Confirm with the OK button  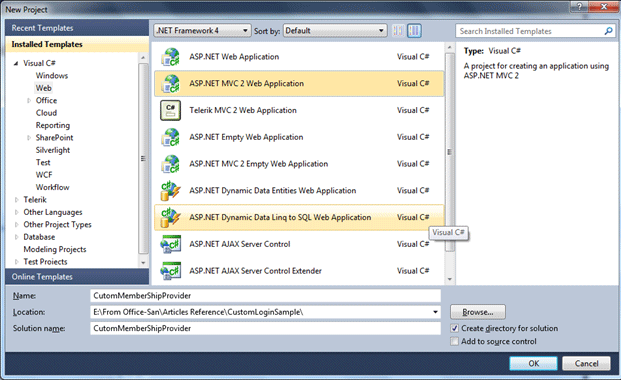[x=533, y=363]
